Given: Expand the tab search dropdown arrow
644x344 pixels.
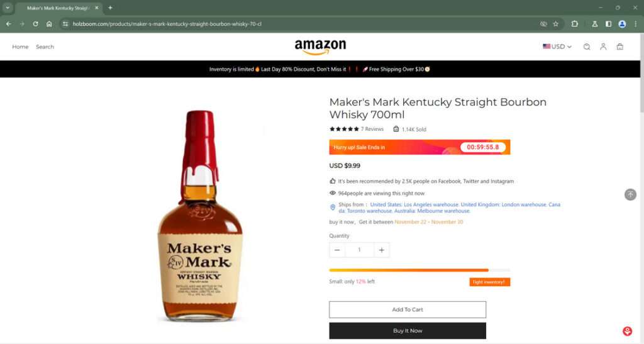Looking at the screenshot, I should pos(8,8).
